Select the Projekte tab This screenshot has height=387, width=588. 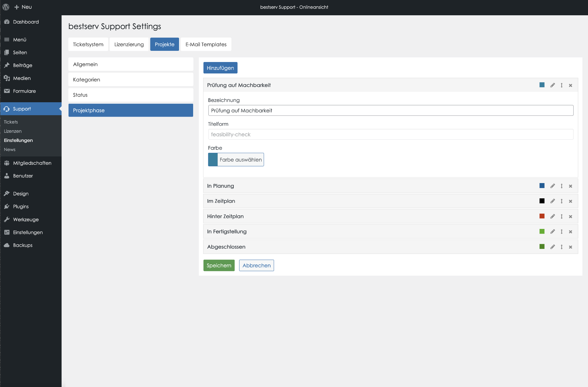[x=165, y=44]
